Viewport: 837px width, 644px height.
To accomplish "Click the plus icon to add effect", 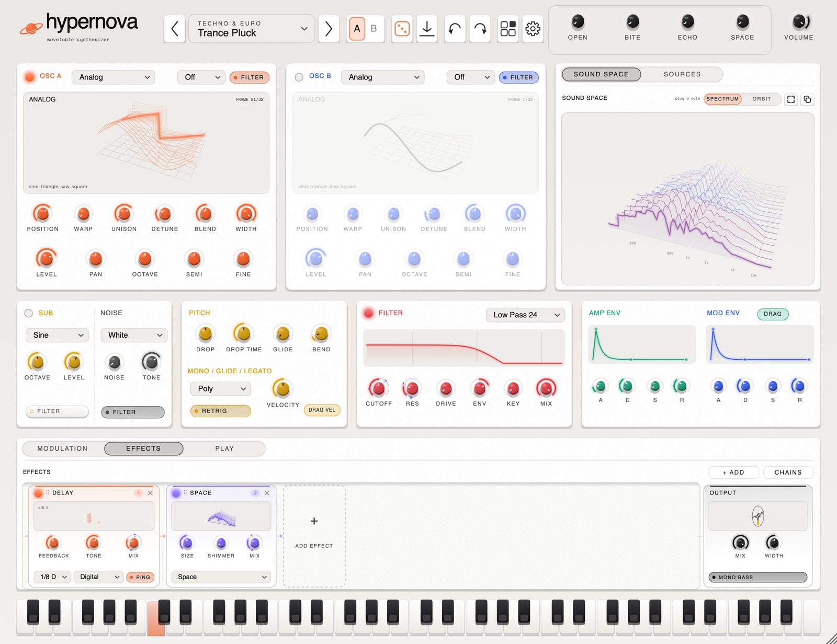I will pyautogui.click(x=314, y=521).
